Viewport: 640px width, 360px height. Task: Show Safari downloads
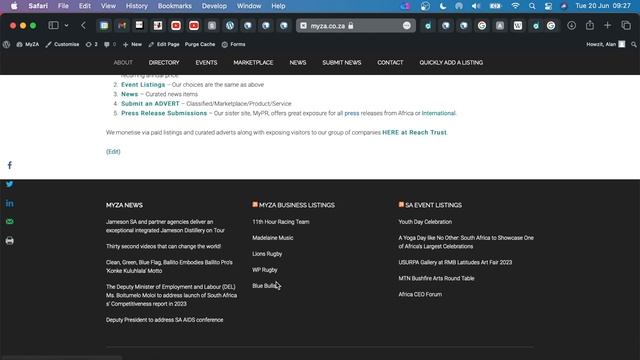click(571, 25)
